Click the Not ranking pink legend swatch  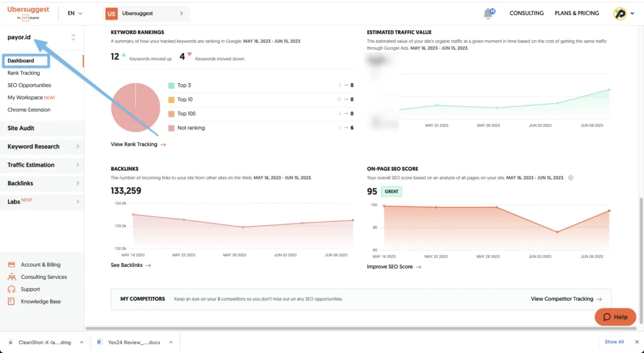tap(171, 128)
